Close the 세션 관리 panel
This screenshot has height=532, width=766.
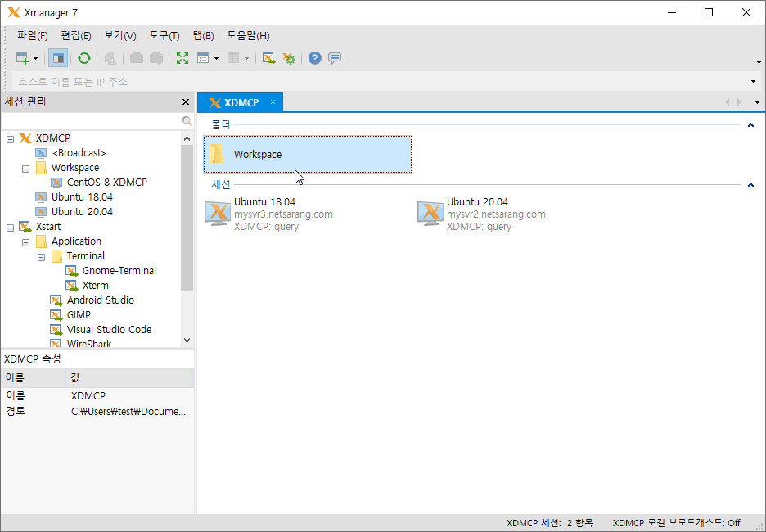[186, 102]
